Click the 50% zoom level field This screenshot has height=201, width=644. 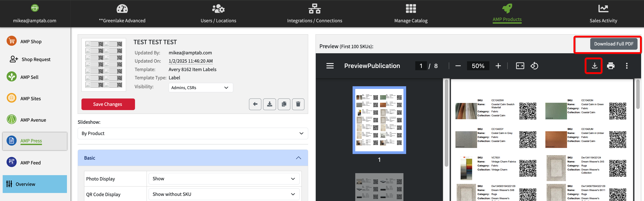pyautogui.click(x=478, y=66)
